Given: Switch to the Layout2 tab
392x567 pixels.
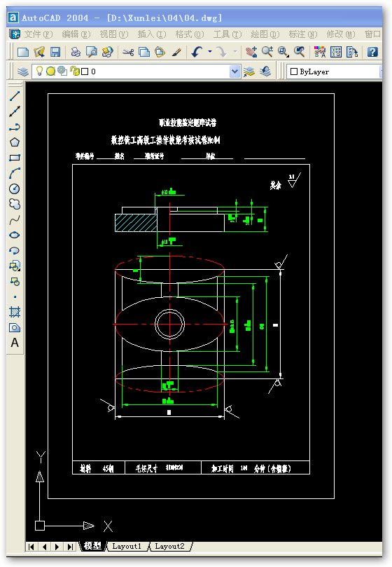Looking at the screenshot, I should tap(169, 546).
